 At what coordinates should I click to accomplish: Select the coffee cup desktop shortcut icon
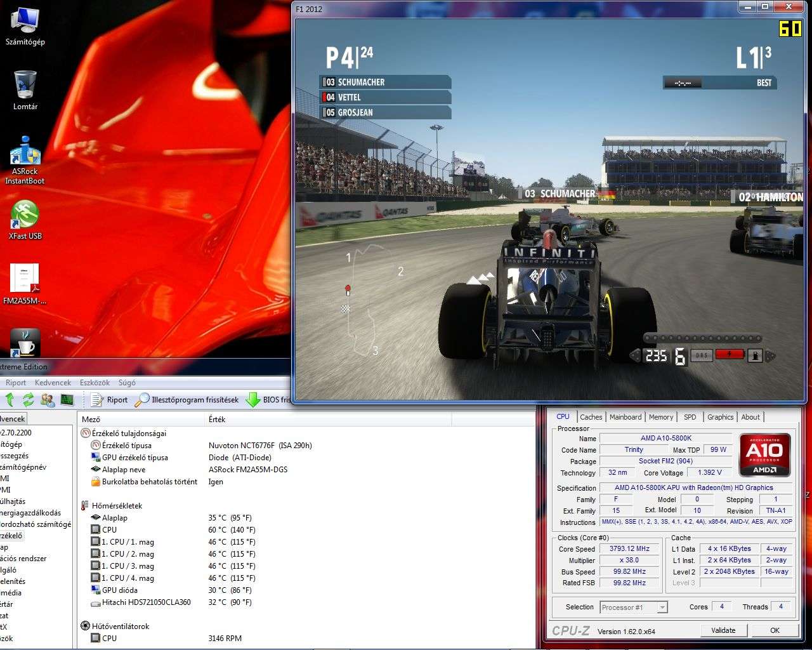click(25, 343)
